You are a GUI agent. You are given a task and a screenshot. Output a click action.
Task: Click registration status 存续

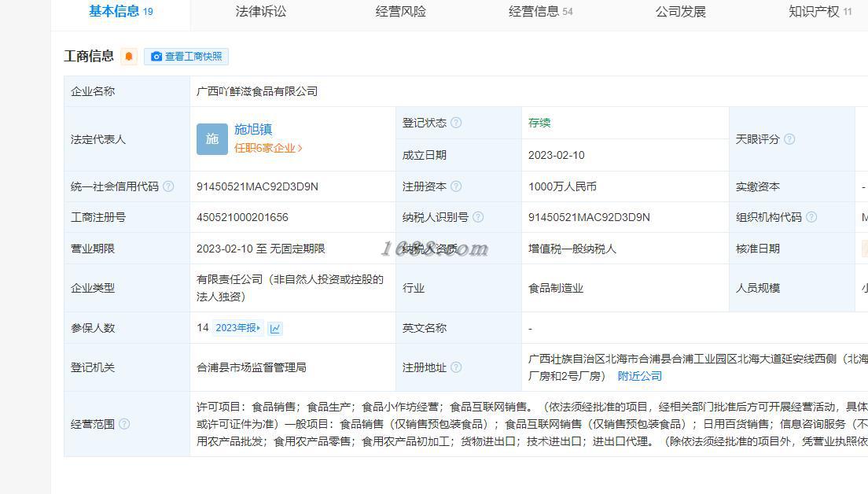pyautogui.click(x=539, y=123)
